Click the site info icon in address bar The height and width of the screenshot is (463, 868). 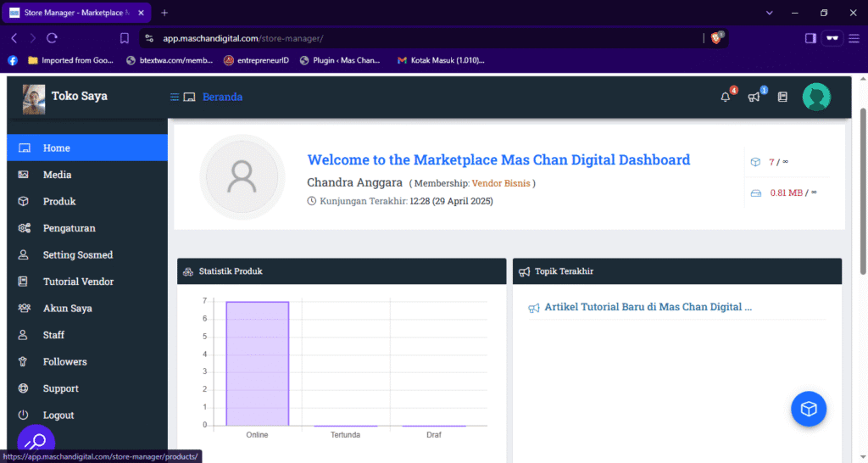point(149,38)
